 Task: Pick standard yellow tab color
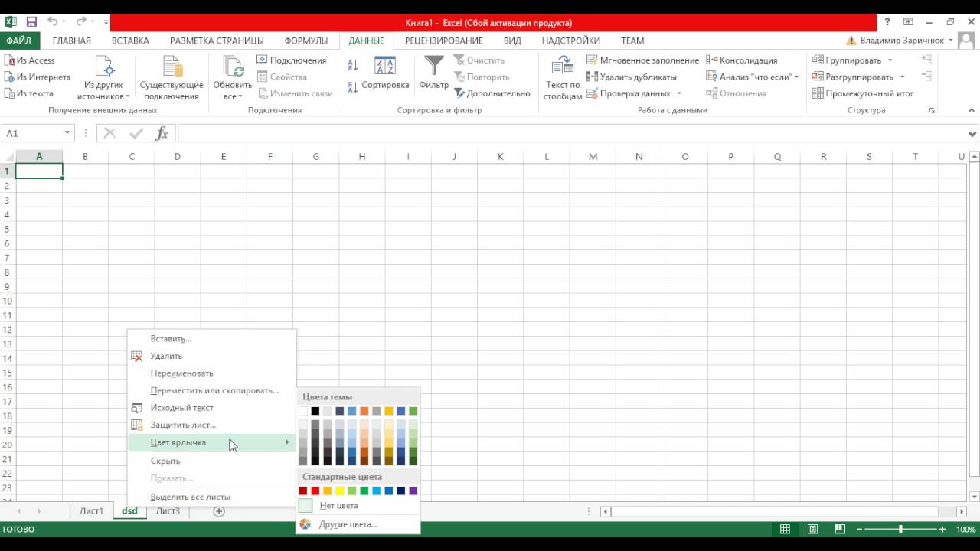click(x=340, y=491)
